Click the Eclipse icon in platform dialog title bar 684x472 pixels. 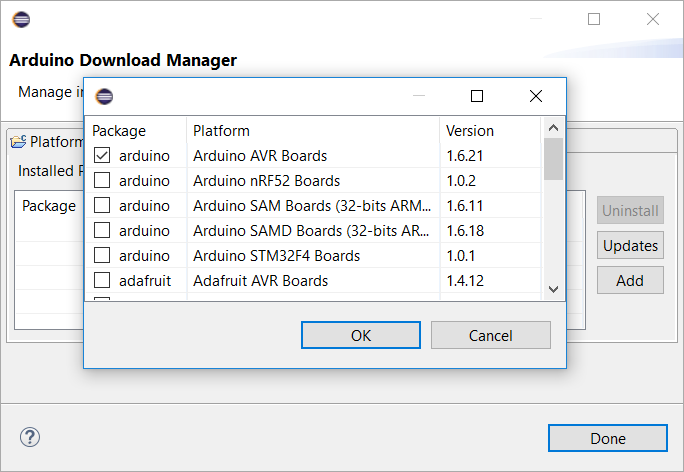[x=104, y=96]
